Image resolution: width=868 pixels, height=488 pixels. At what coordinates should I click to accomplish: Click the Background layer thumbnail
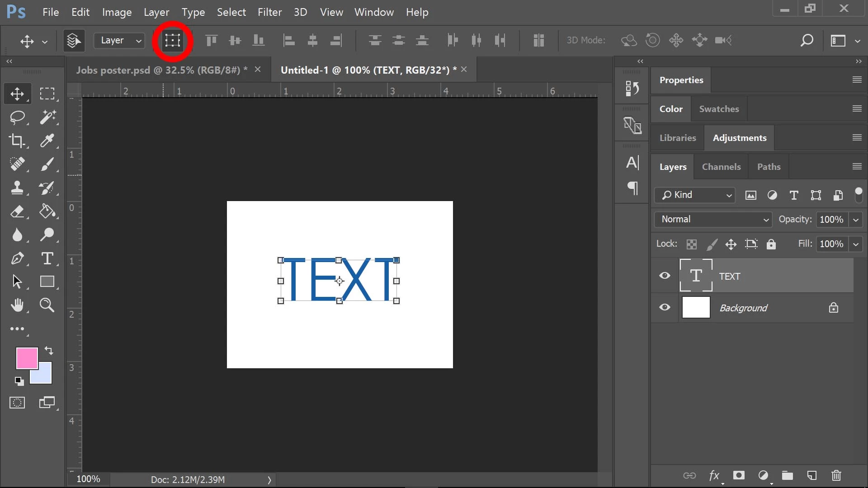[696, 308]
